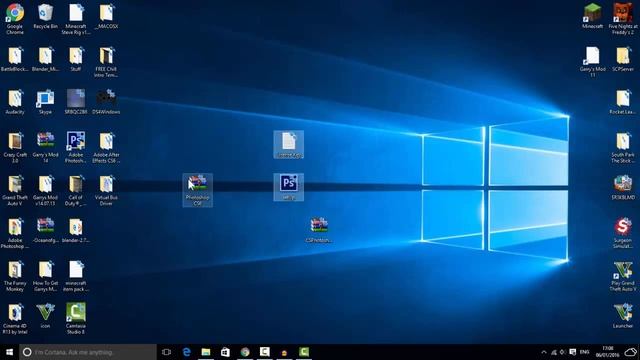This screenshot has height=360, width=640.
Task: Open the taskbar clock and date
Action: pyautogui.click(x=608, y=352)
